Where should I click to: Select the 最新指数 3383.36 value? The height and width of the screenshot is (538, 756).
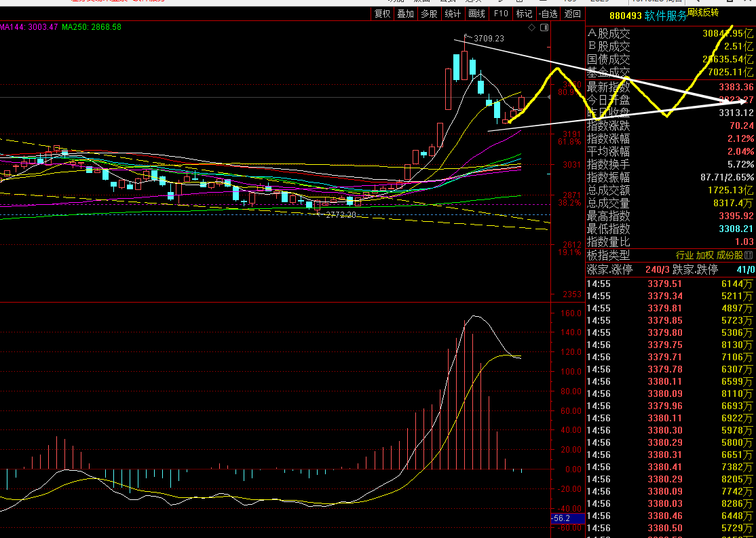click(736, 88)
